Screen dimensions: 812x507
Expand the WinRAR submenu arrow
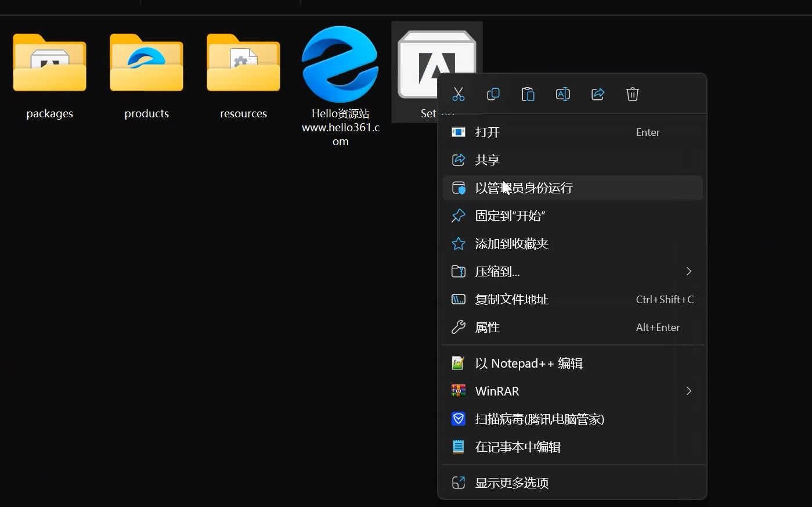click(688, 391)
